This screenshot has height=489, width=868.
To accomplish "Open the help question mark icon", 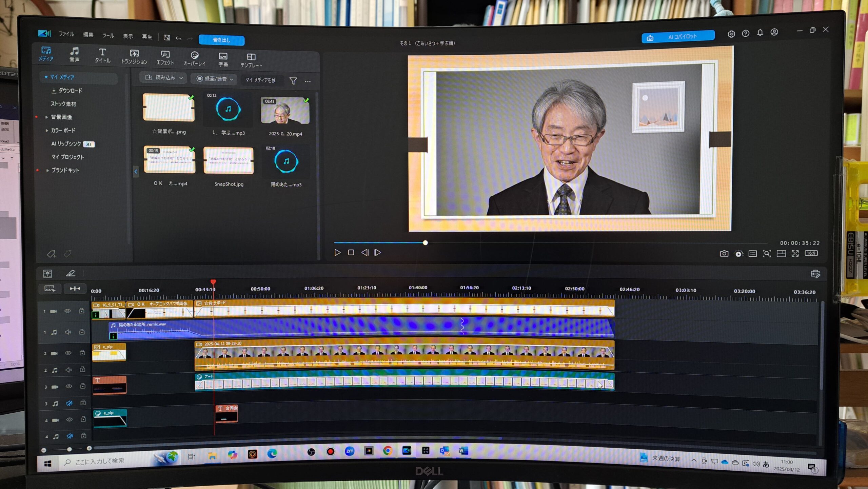I will (x=746, y=33).
